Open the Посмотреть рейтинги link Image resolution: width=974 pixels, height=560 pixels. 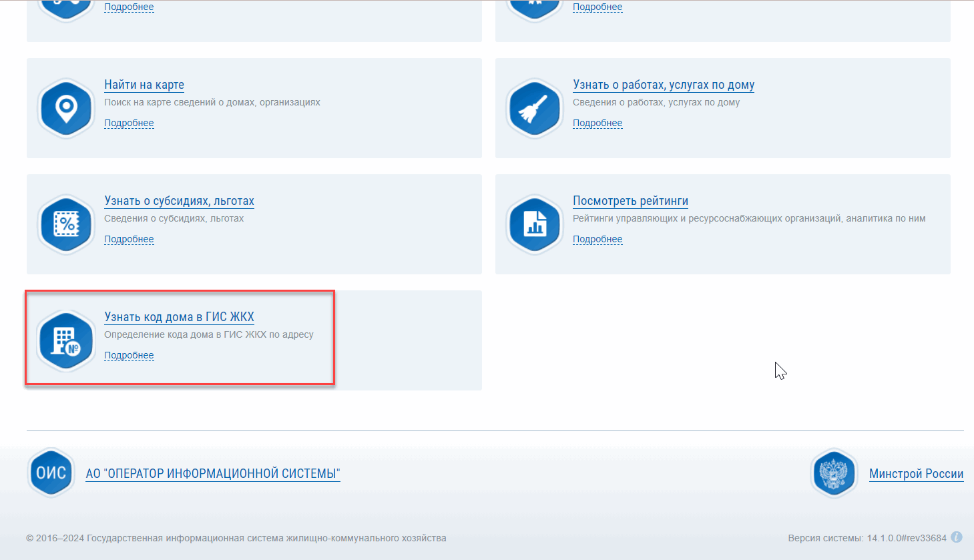point(630,201)
